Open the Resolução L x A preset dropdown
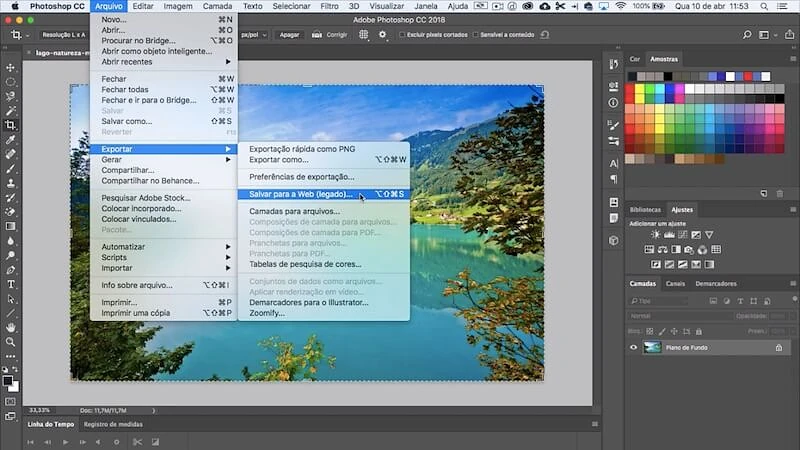The height and width of the screenshot is (450, 800). (x=64, y=35)
